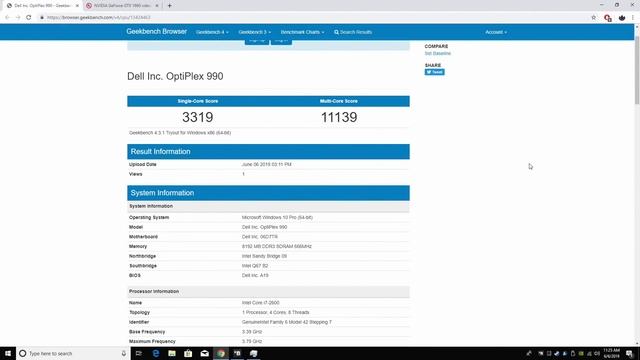640x360 pixels.
Task: Click the taskbar search box
Action: tap(73, 353)
